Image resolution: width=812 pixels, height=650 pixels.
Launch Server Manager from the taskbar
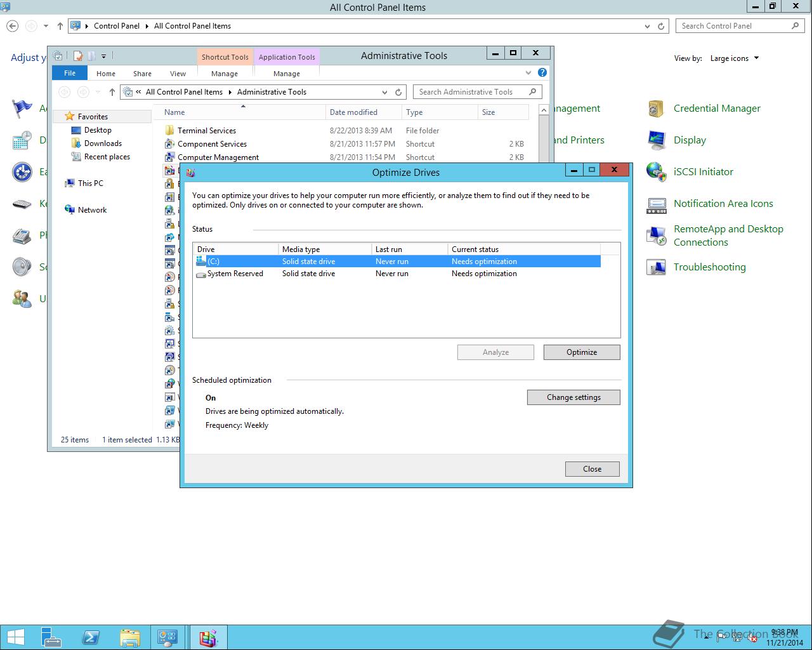[51, 637]
